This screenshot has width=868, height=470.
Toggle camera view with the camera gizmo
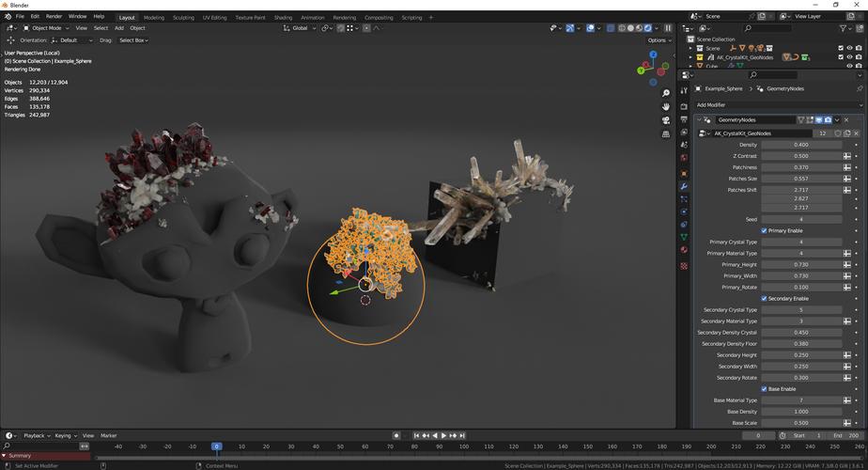(666, 120)
